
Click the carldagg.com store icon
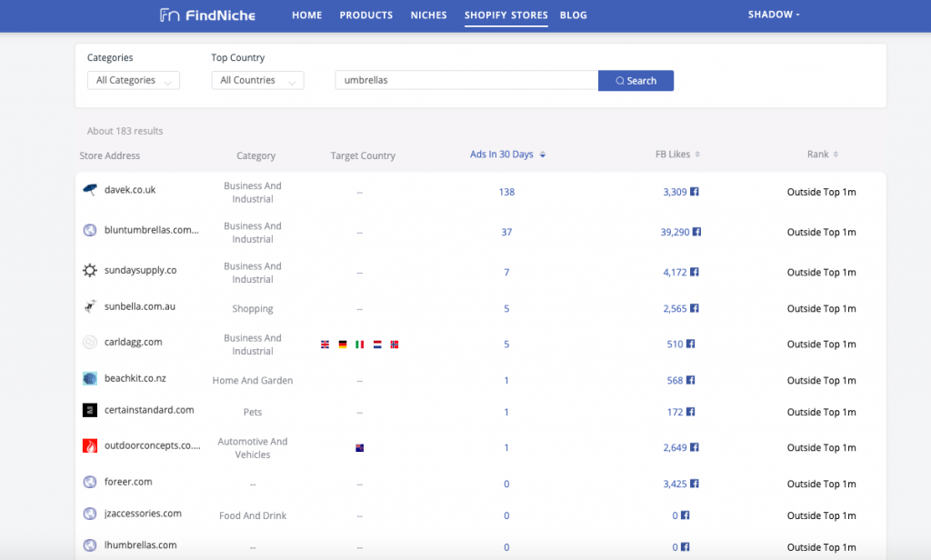click(90, 342)
